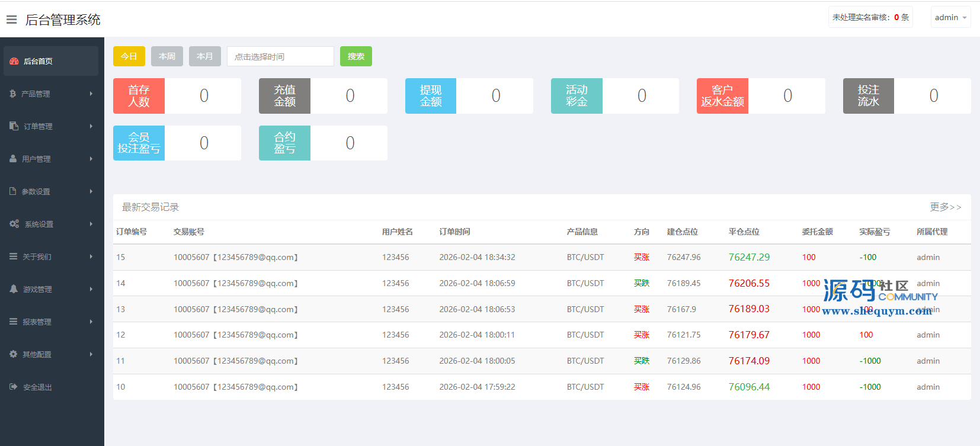Click the sign-out icon for 安全退出
This screenshot has height=446, width=980.
pos(14,387)
